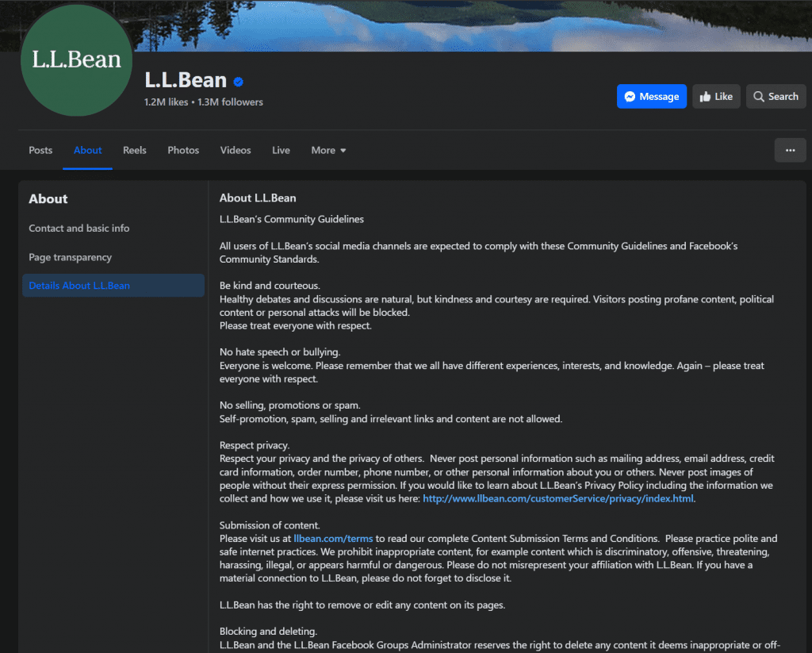The width and height of the screenshot is (812, 653).
Task: Switch to the Live tab
Action: [x=281, y=150]
